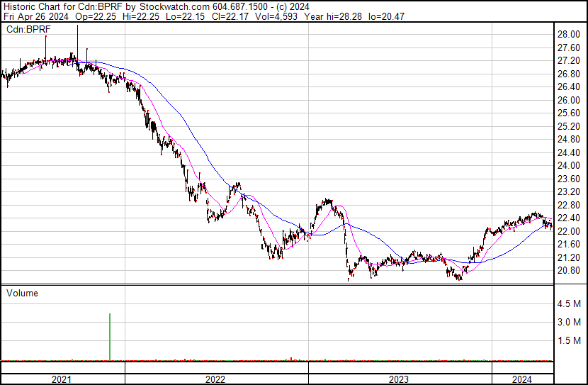
Task: Click the 3.0 M volume axis label
Action: pos(570,323)
